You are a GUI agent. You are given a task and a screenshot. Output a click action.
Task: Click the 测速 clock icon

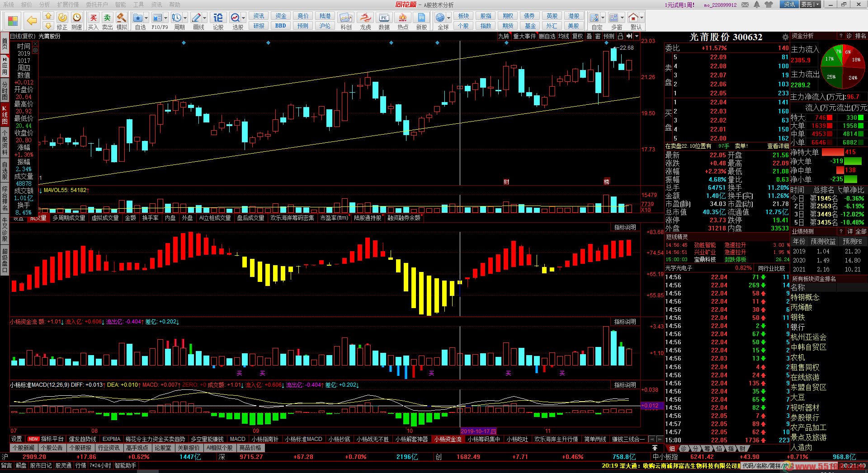click(x=77, y=18)
